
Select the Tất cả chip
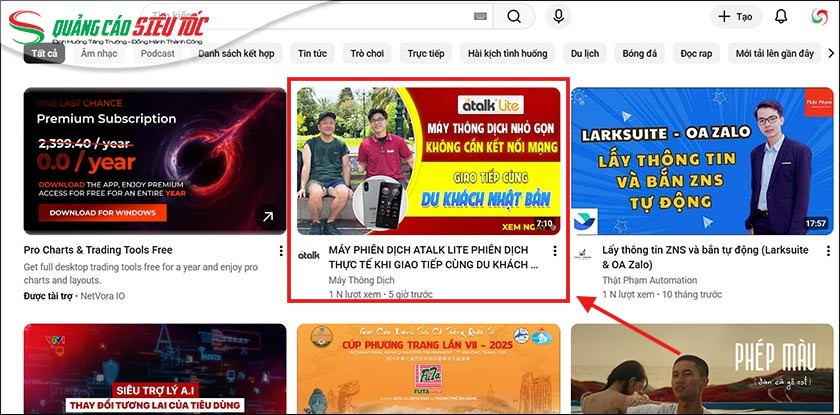tap(44, 54)
